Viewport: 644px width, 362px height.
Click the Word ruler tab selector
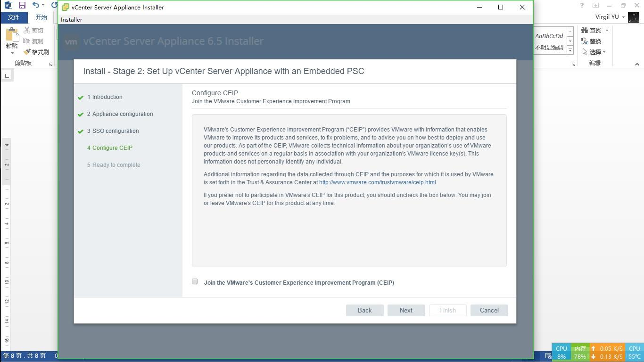pyautogui.click(x=7, y=75)
